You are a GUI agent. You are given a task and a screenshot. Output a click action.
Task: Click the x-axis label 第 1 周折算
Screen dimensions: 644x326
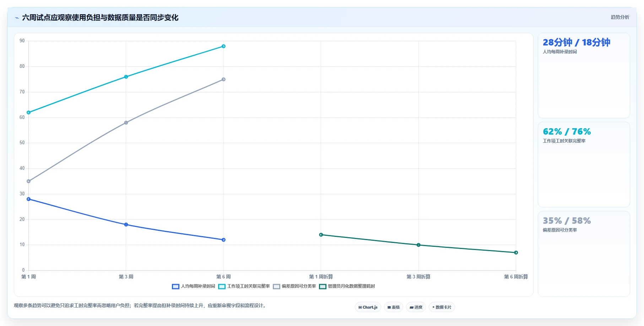321,277
